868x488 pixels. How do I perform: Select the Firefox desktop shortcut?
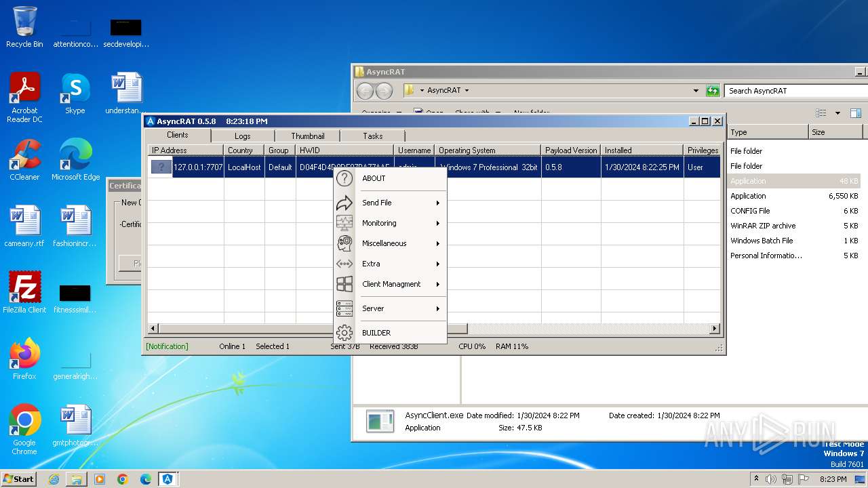coord(25,359)
